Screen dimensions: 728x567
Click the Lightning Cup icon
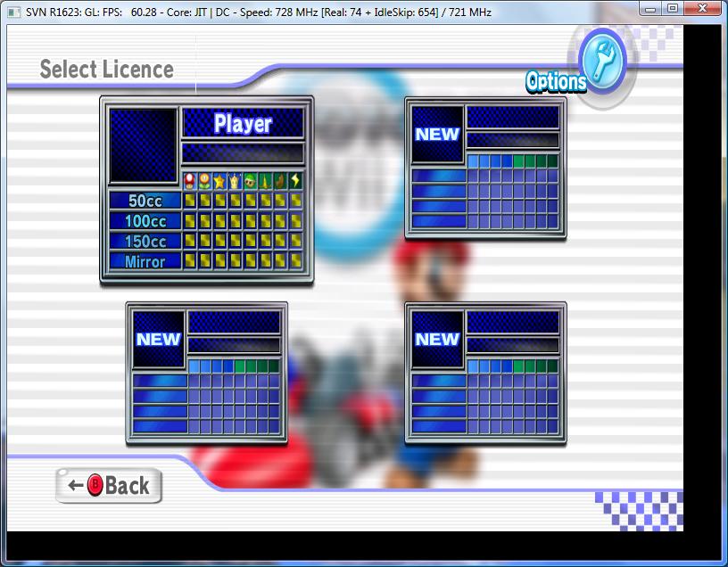tap(295, 181)
